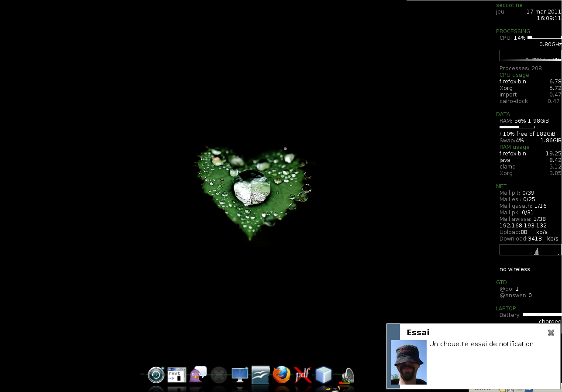The image size is (562, 392).
Task: Click the clock time 16:09:11
Action: (549, 18)
